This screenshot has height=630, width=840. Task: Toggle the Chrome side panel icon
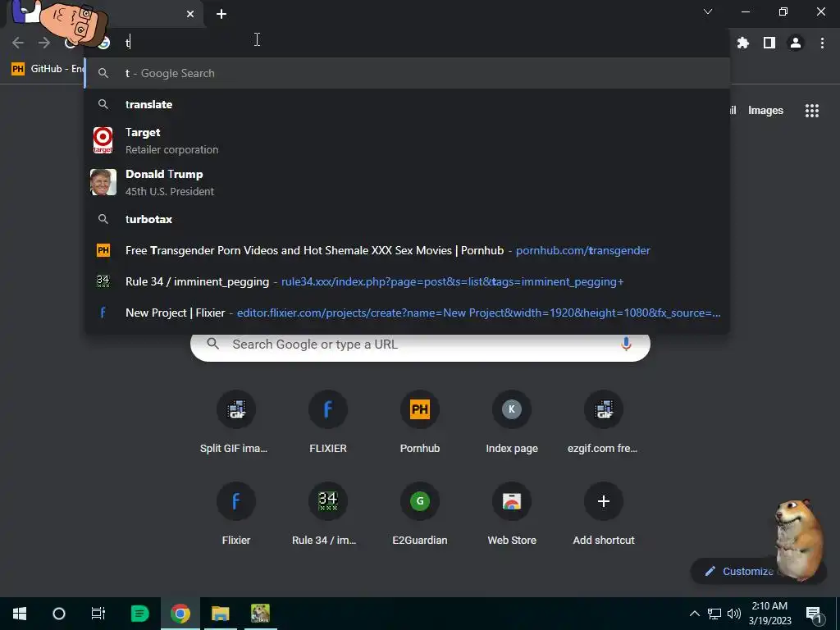coord(769,43)
